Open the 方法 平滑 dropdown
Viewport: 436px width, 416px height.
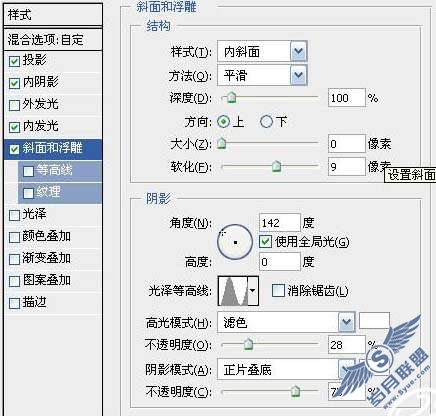262,75
